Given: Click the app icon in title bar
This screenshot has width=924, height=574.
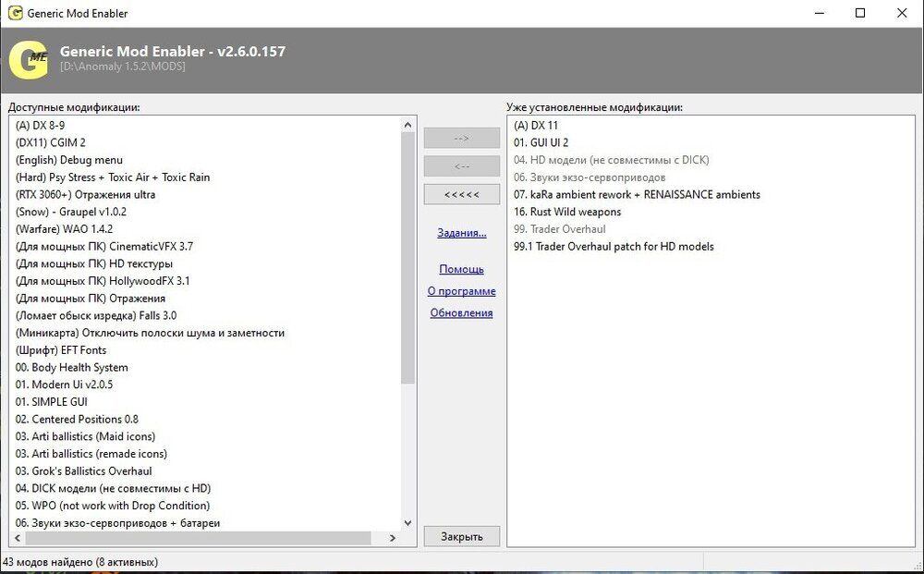Looking at the screenshot, I should pyautogui.click(x=15, y=13).
